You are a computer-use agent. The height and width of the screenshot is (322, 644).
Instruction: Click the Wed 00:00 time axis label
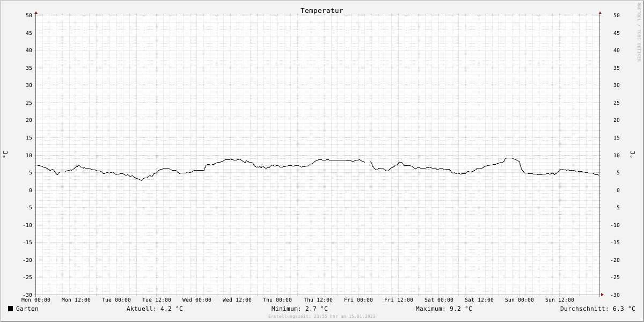coord(197,300)
